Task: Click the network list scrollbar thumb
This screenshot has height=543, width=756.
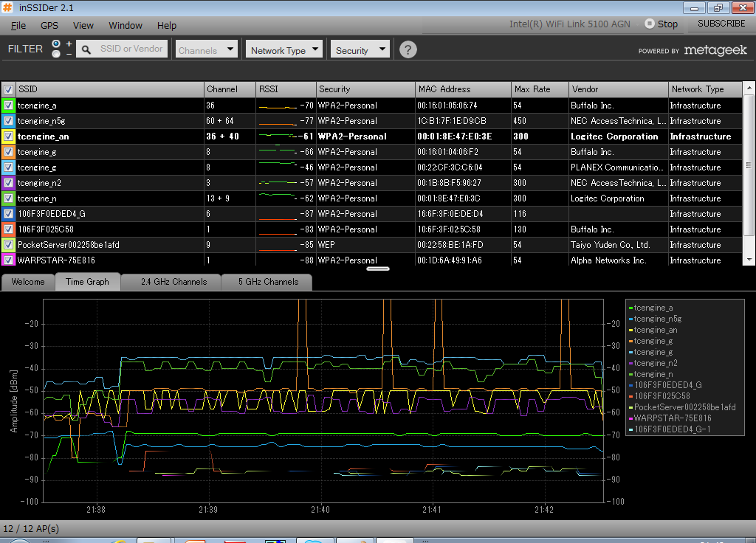Action: coord(749,165)
